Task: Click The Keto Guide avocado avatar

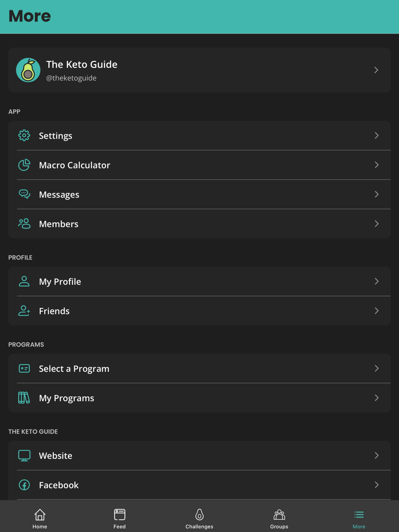Action: point(28,70)
